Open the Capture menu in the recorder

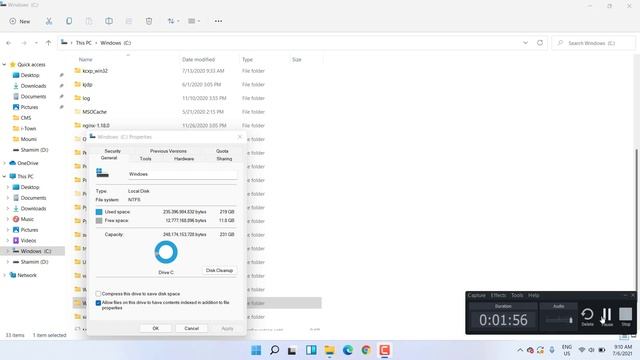pos(476,295)
